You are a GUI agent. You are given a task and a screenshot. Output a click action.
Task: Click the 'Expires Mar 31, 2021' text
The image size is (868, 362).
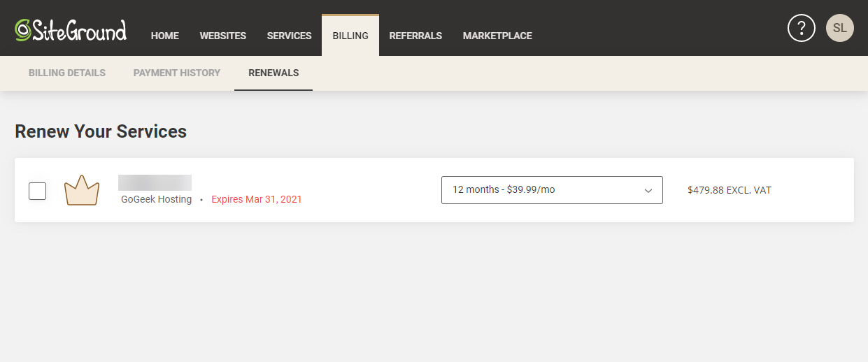(x=257, y=199)
